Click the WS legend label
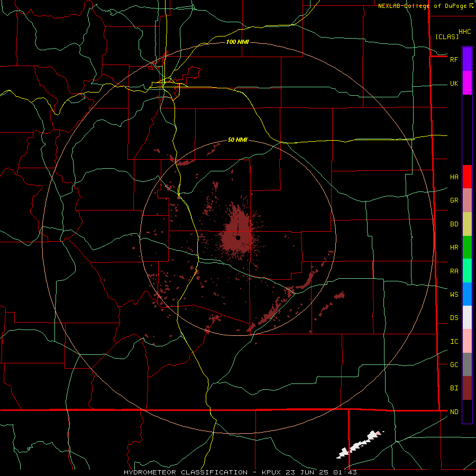The height and width of the screenshot is (476, 476). (x=454, y=294)
